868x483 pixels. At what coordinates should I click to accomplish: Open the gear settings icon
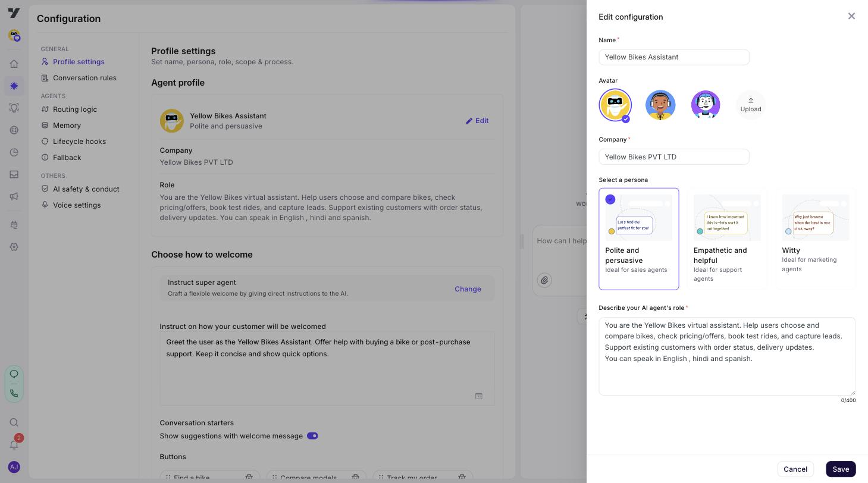(x=14, y=247)
